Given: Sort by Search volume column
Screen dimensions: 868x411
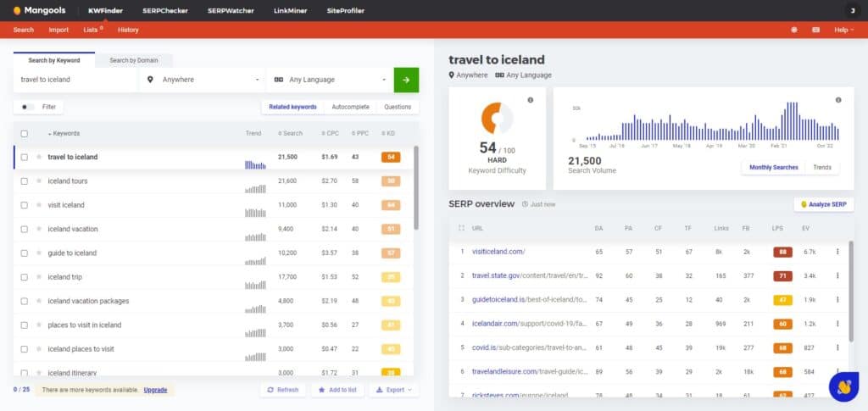Looking at the screenshot, I should (290, 133).
